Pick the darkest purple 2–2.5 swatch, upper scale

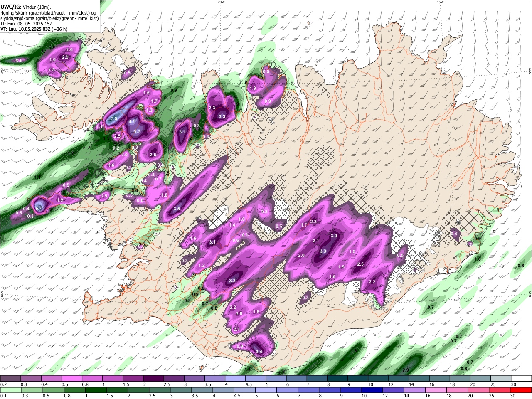click(x=153, y=379)
